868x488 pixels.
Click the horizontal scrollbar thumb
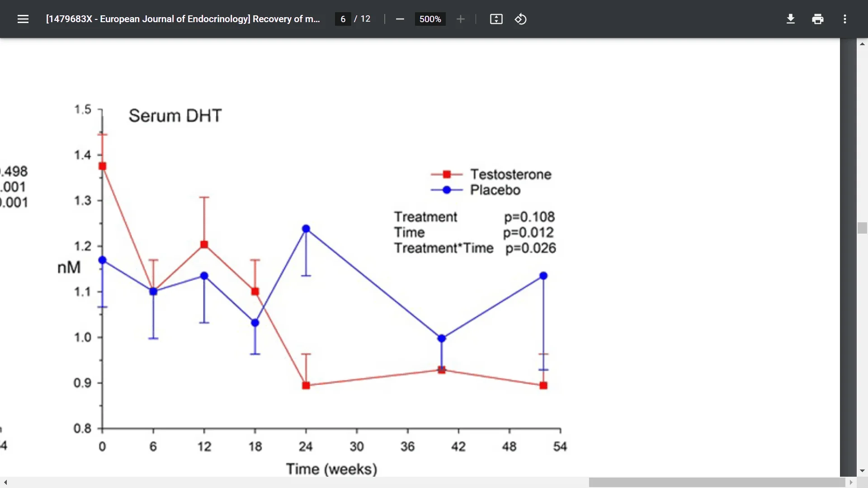point(717,483)
